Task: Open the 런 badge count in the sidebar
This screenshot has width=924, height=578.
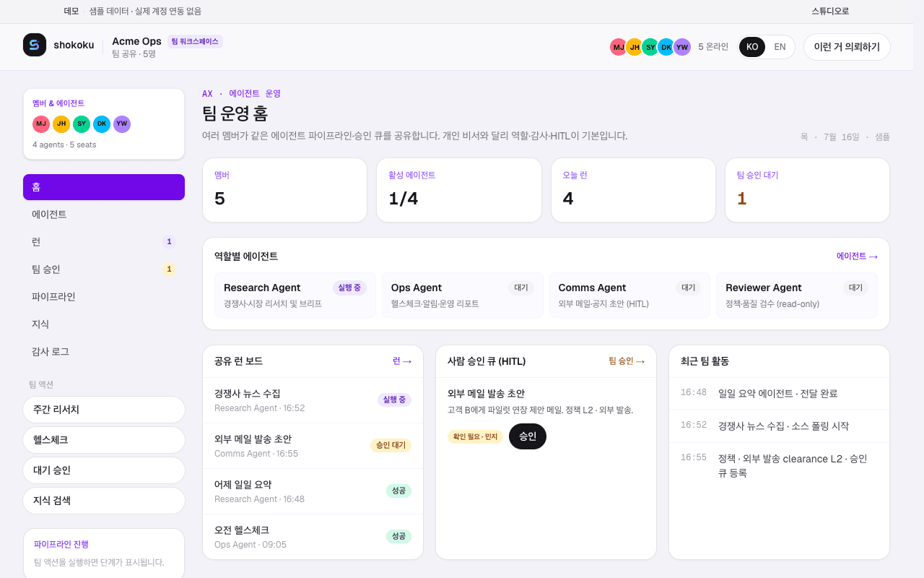Action: pos(169,242)
